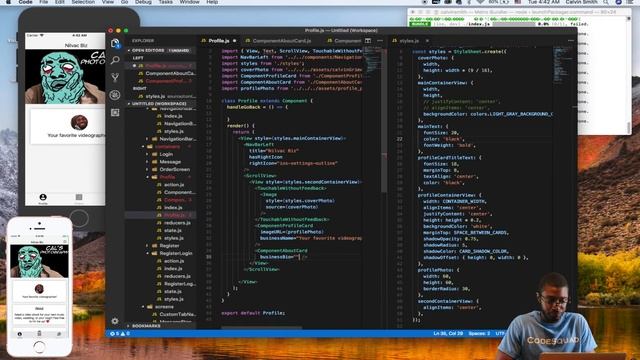Open the Debug view in activity bar
The width and height of the screenshot is (640, 360).
[115, 95]
